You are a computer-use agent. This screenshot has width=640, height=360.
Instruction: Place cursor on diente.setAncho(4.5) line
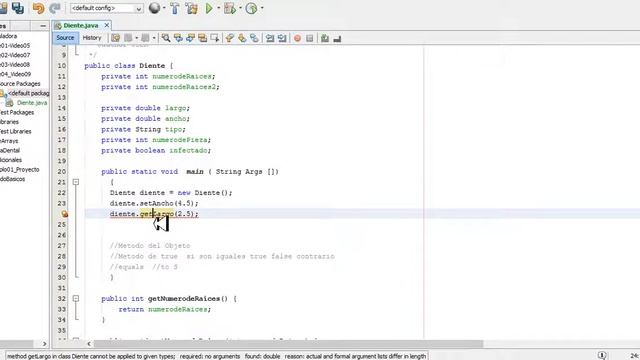pos(154,203)
